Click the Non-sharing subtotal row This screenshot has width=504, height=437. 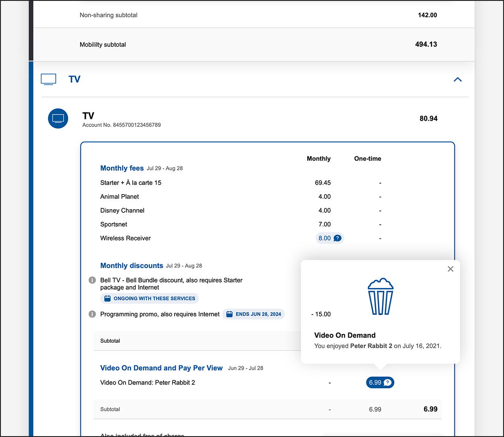pyautogui.click(x=108, y=15)
